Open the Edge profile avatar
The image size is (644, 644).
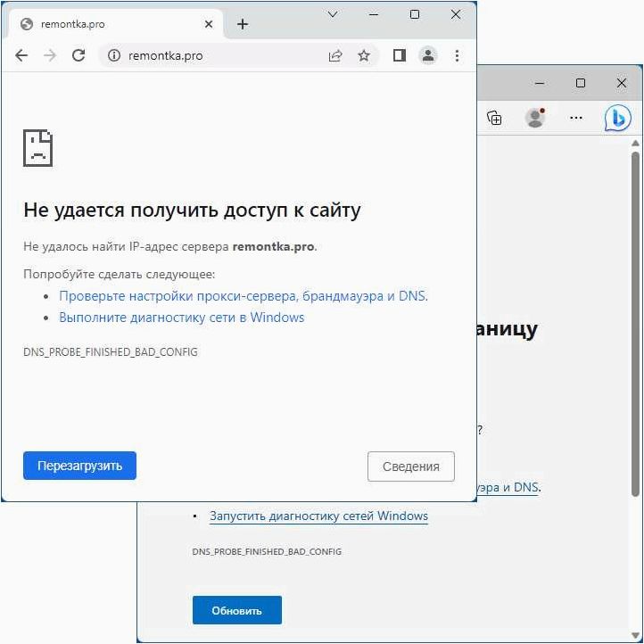(x=535, y=118)
